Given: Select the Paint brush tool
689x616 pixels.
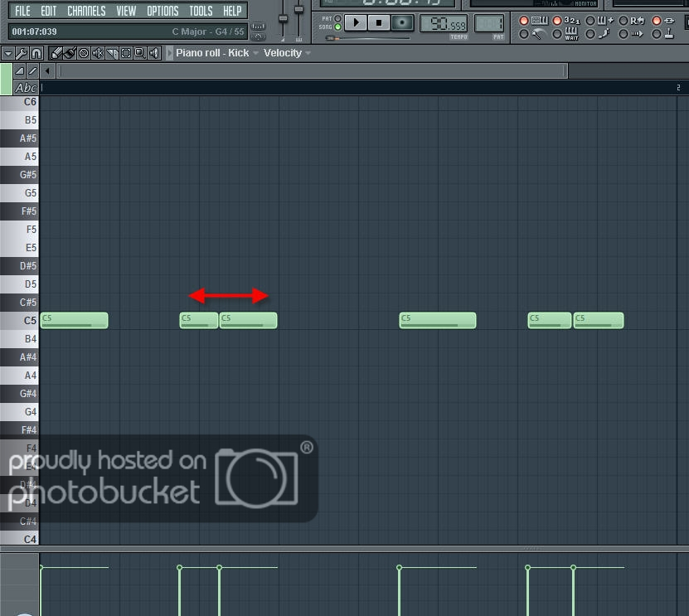Looking at the screenshot, I should coord(70,53).
